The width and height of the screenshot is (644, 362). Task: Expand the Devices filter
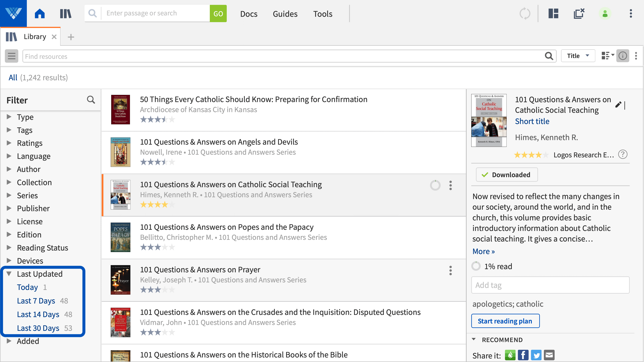(9, 261)
